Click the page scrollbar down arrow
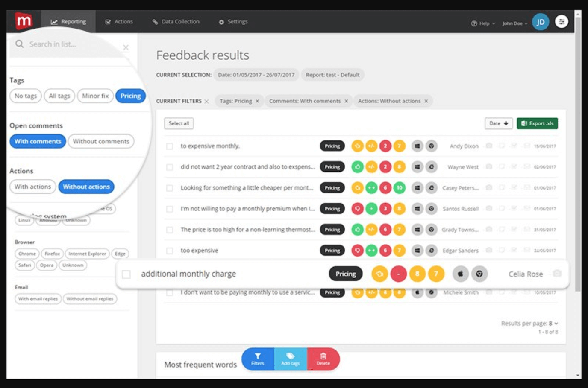 pos(578,375)
